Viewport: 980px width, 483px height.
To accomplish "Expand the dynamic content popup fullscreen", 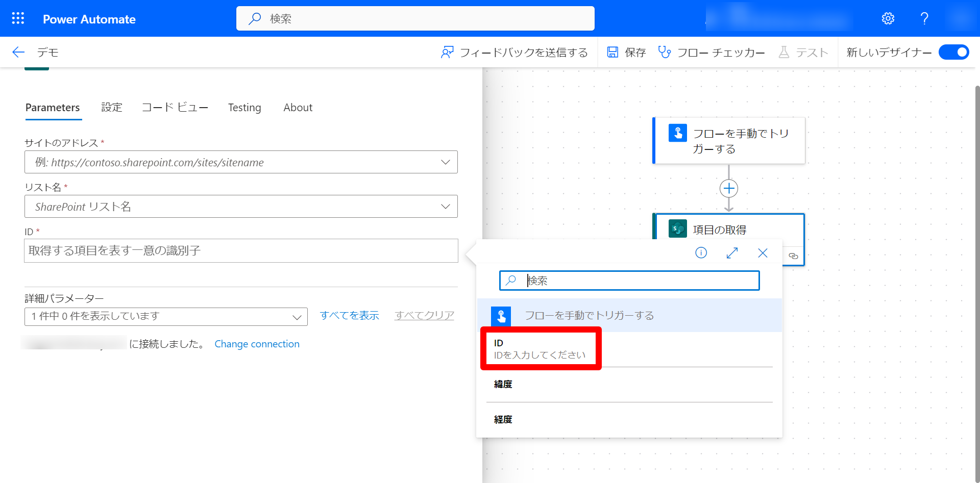I will coord(732,252).
